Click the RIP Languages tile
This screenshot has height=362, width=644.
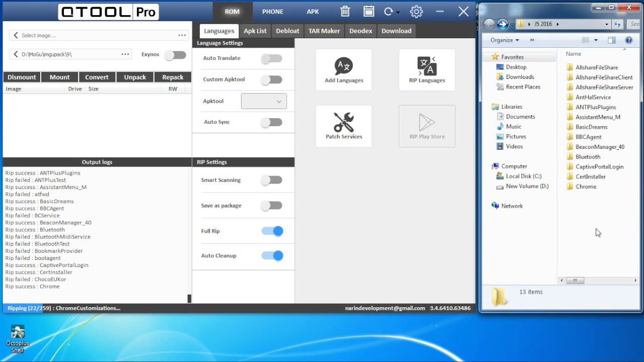tap(427, 70)
